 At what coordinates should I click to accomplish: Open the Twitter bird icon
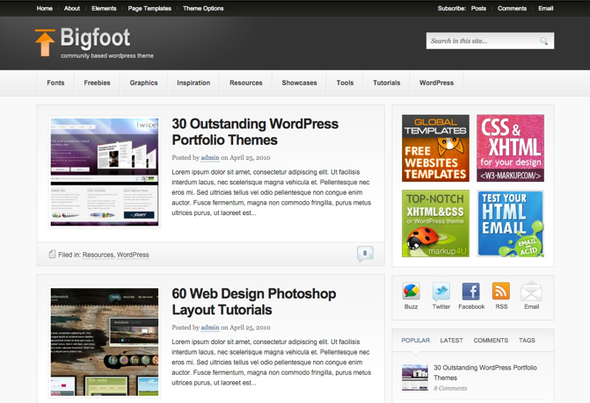441,291
